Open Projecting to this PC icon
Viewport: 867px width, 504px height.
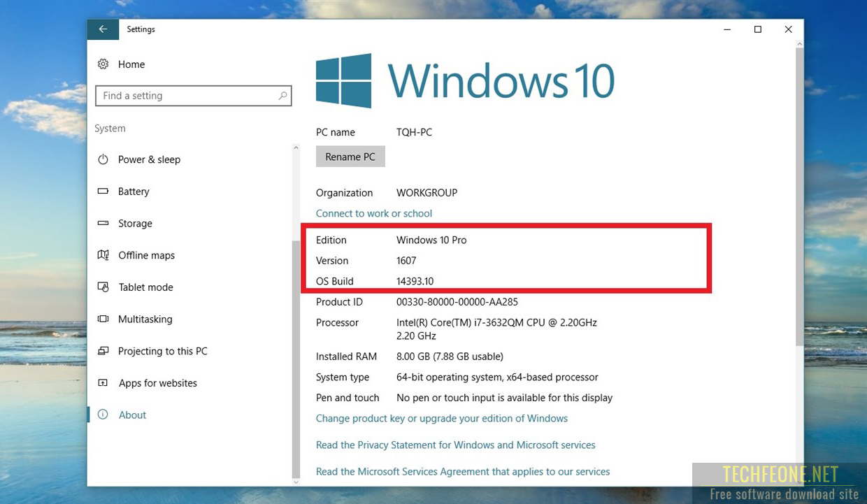102,351
